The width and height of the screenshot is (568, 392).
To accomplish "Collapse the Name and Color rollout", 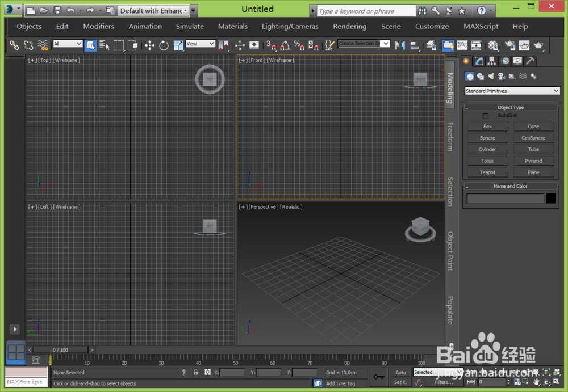I will click(511, 186).
